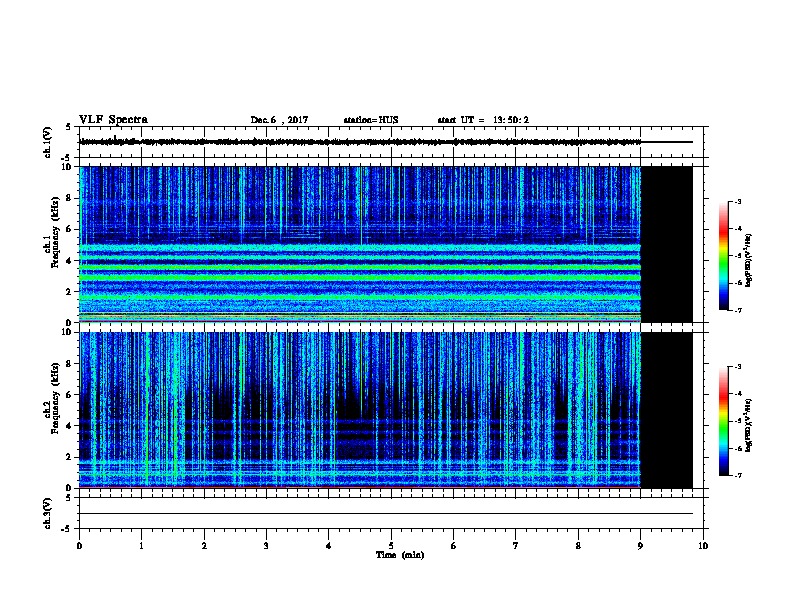792x612 pixels.
Task: Click the ch.1 colorbar log(PSD) unit label
Action: coord(749,261)
